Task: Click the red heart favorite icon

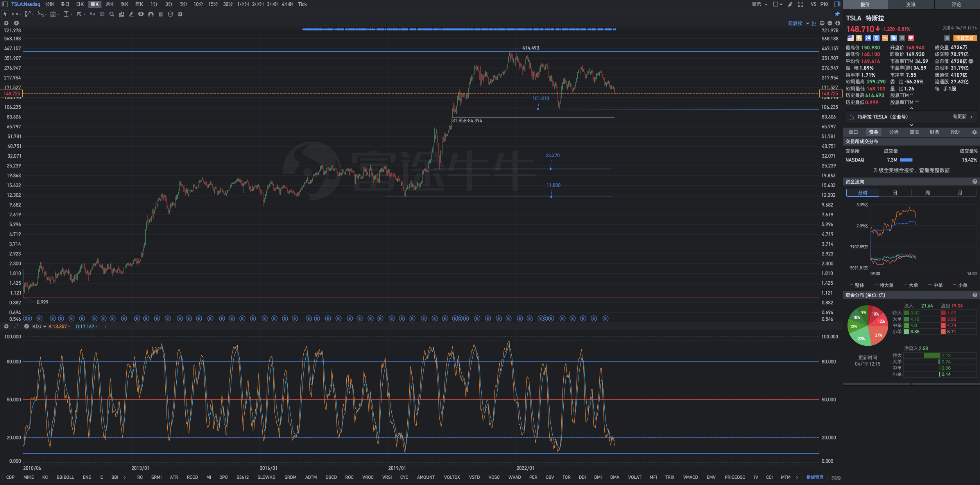Action: coord(911,38)
